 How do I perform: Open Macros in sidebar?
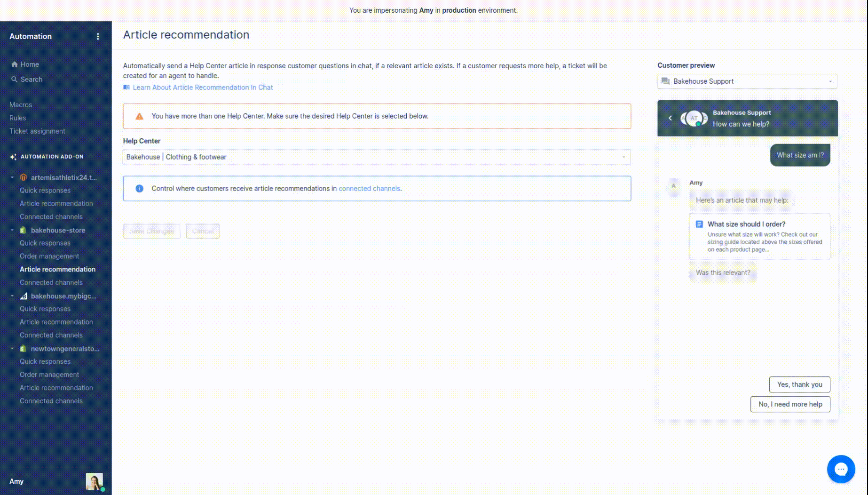pos(21,105)
